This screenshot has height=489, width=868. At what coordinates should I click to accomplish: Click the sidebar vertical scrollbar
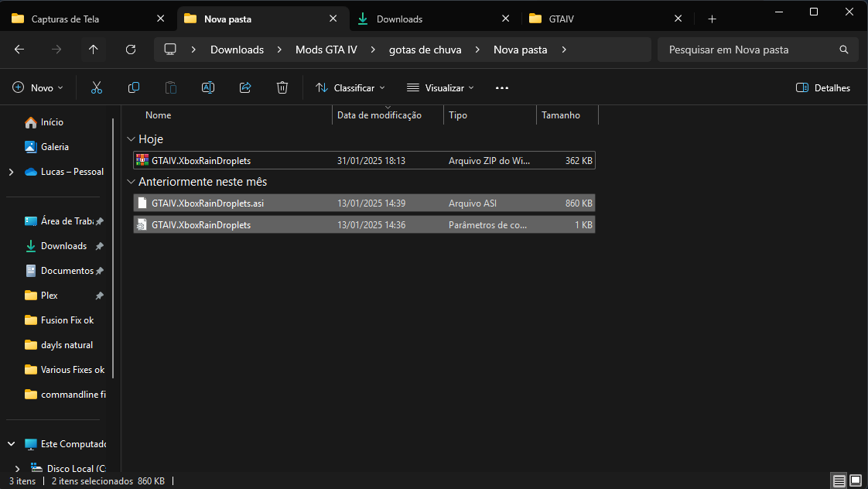(113, 248)
